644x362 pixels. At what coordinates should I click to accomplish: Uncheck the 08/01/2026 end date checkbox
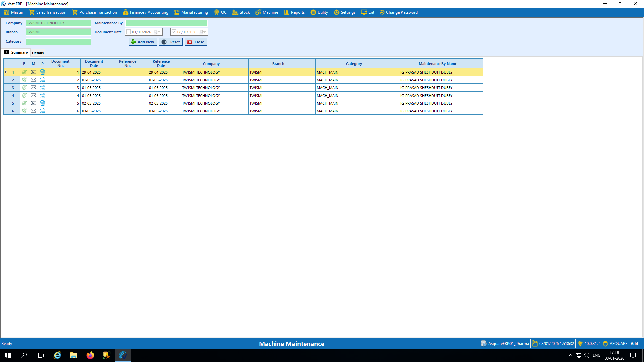pyautogui.click(x=174, y=32)
